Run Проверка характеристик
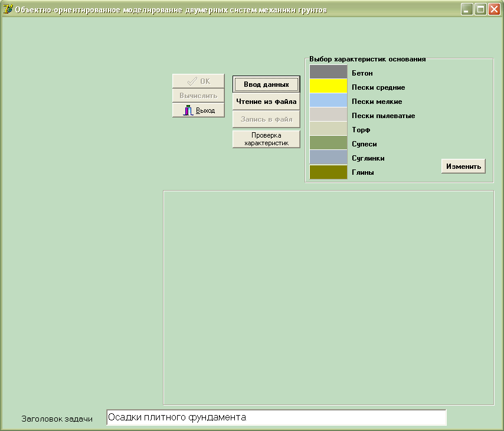 [x=266, y=139]
